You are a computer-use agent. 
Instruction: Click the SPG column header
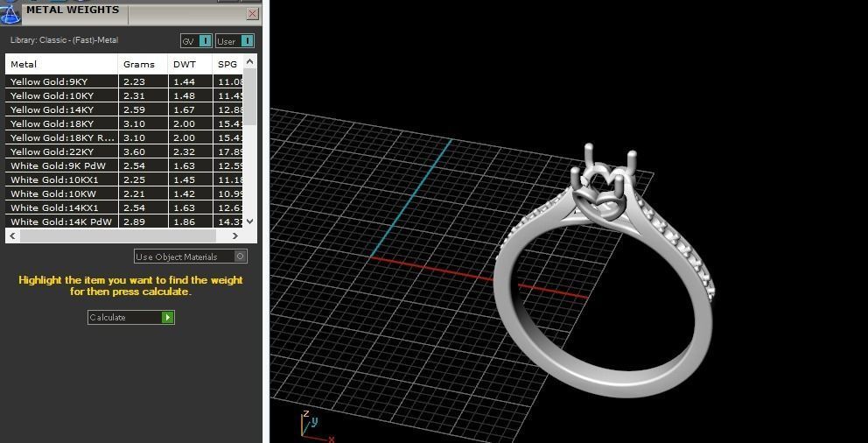coord(227,64)
